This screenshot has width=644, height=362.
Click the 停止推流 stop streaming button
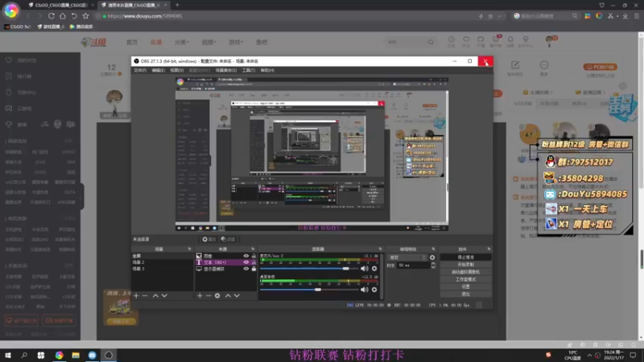pyautogui.click(x=465, y=257)
